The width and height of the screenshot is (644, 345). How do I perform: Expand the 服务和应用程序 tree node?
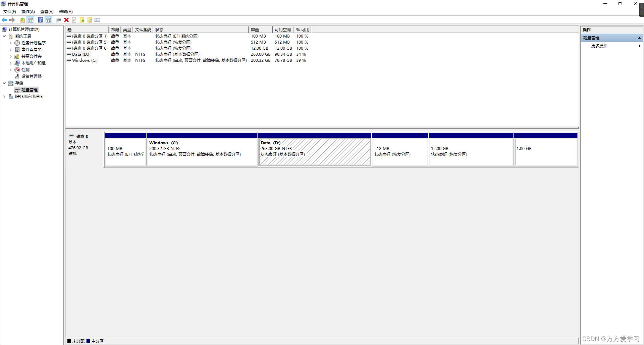click(4, 97)
